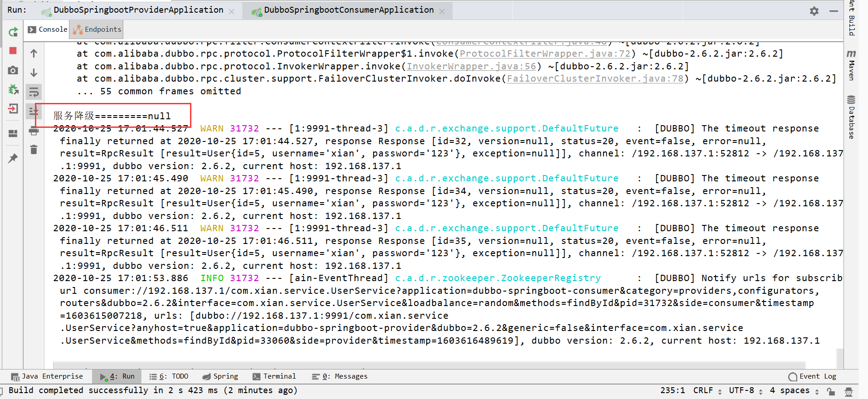868x399 pixels.
Task: Open the CRLF line separator dropdown
Action: (707, 390)
